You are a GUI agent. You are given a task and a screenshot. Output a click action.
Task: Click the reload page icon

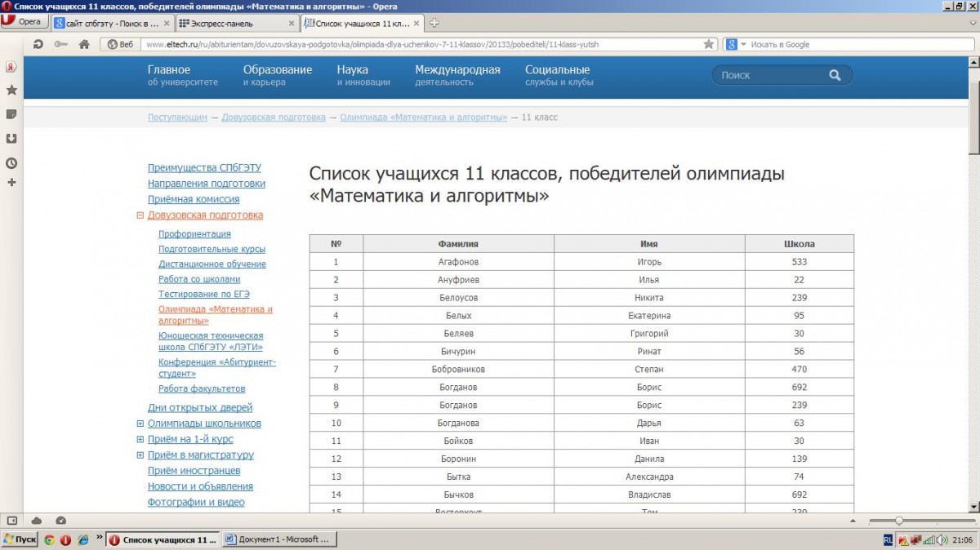click(38, 44)
